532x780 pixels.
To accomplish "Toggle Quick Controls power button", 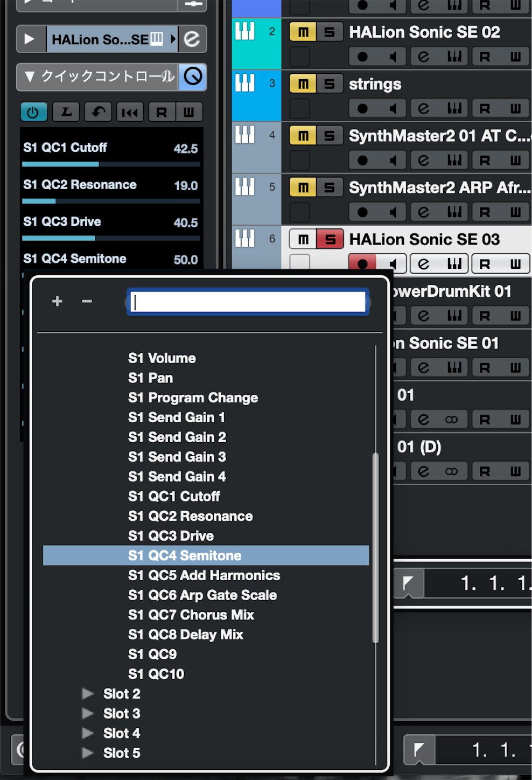I will [x=33, y=112].
